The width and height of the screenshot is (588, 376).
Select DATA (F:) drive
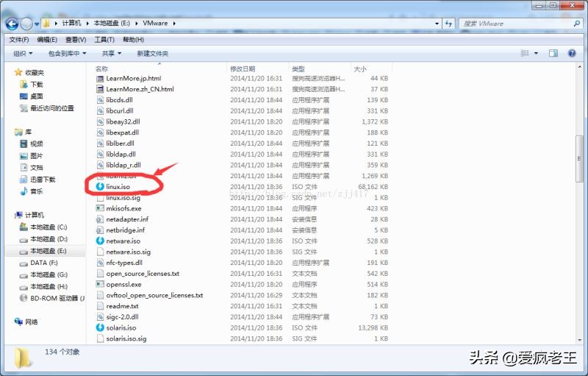coord(39,263)
